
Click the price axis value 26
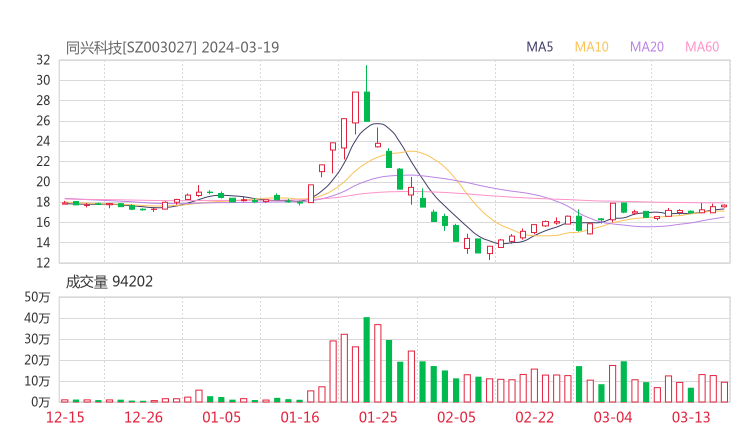tap(43, 121)
